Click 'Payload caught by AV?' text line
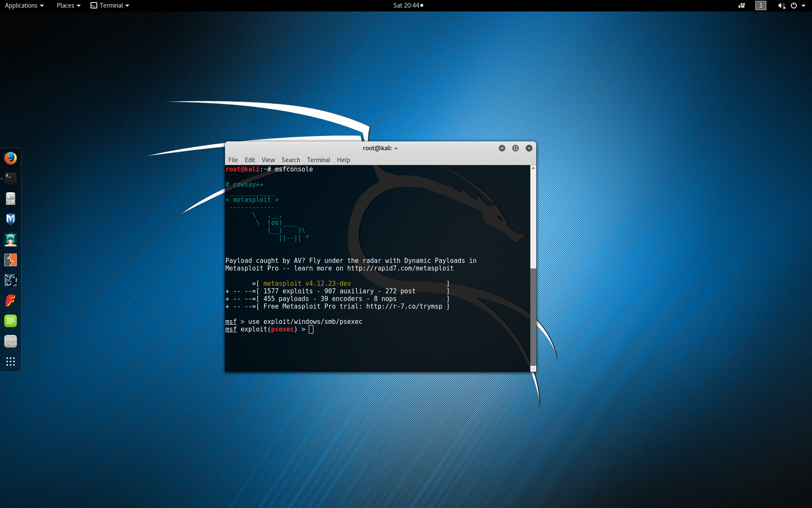This screenshot has width=812, height=508. coord(351,261)
